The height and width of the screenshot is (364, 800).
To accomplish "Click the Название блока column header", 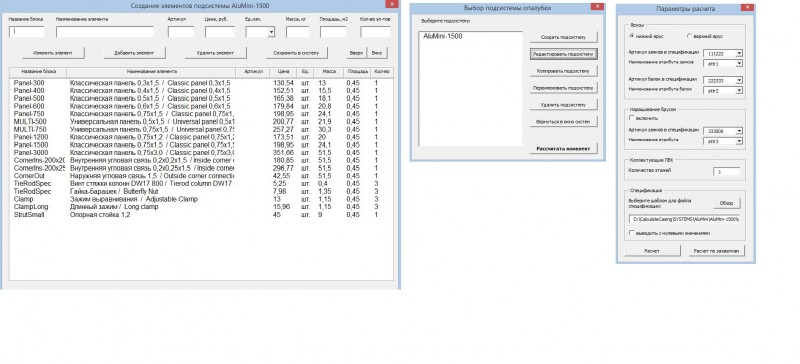I will click(38, 72).
